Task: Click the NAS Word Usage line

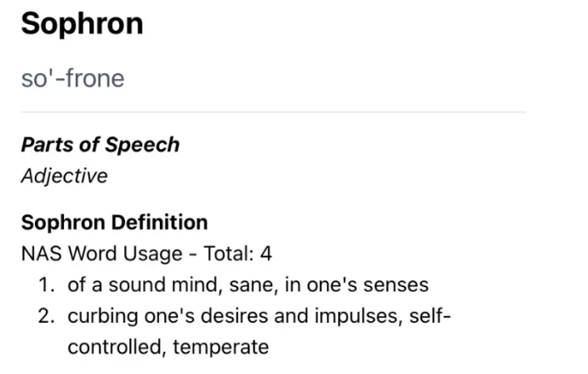Action: (x=146, y=254)
